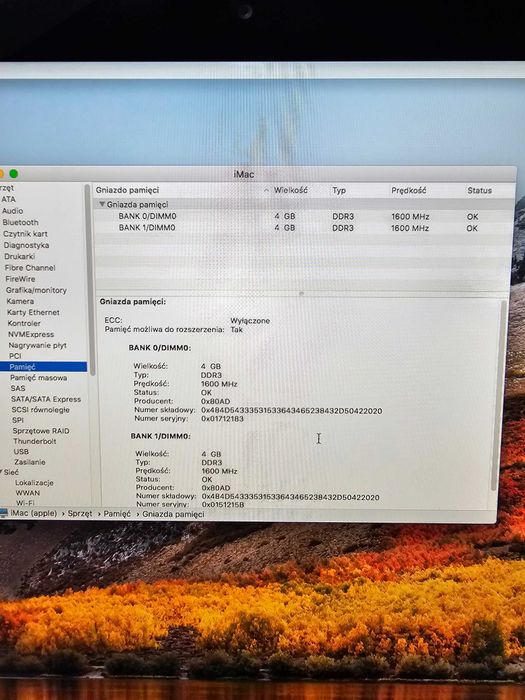The image size is (525, 700).
Task: Click the sidebar vertical scrollbar
Action: coord(89,280)
